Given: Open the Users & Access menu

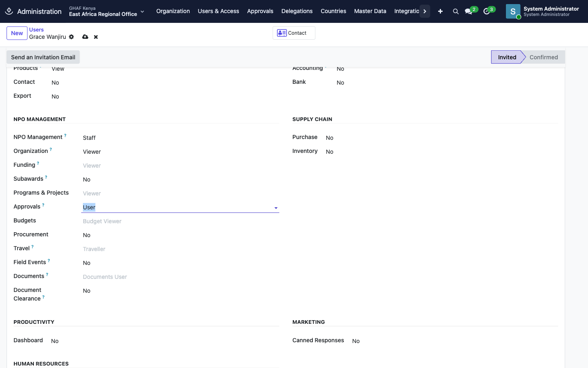Looking at the screenshot, I should (x=218, y=11).
